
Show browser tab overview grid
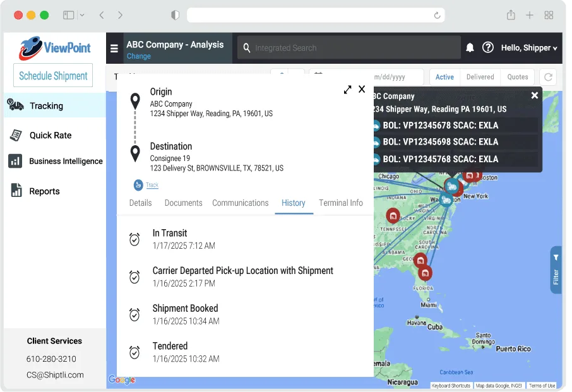[x=549, y=15]
